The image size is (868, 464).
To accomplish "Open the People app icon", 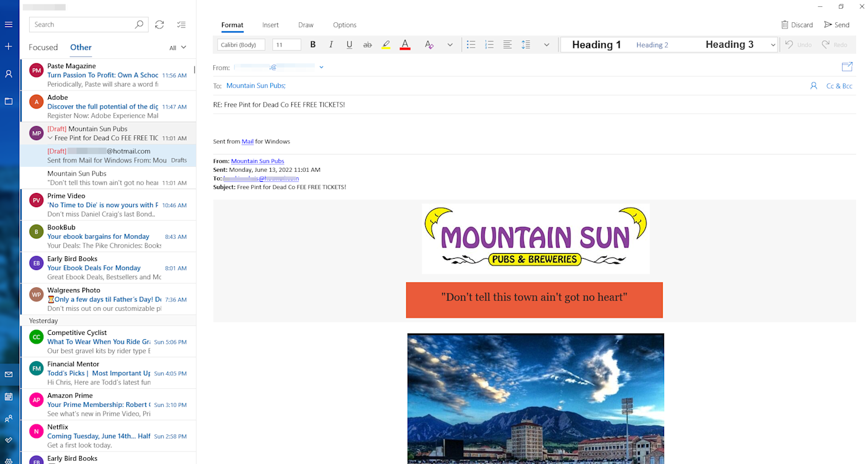I will tap(9, 419).
